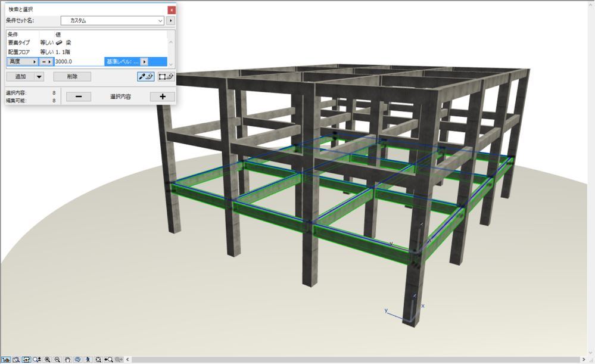Click the fit in window icon
The width and height of the screenshot is (595, 364).
tap(98, 359)
